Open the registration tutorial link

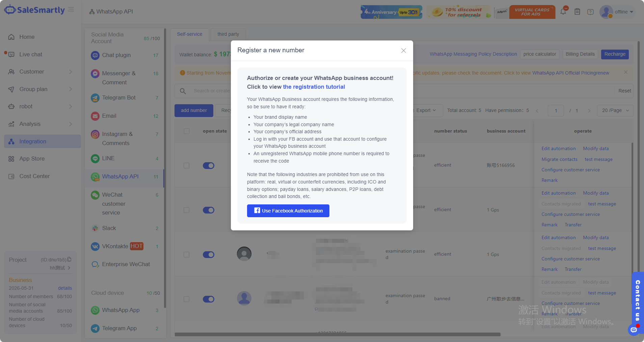[x=314, y=87]
